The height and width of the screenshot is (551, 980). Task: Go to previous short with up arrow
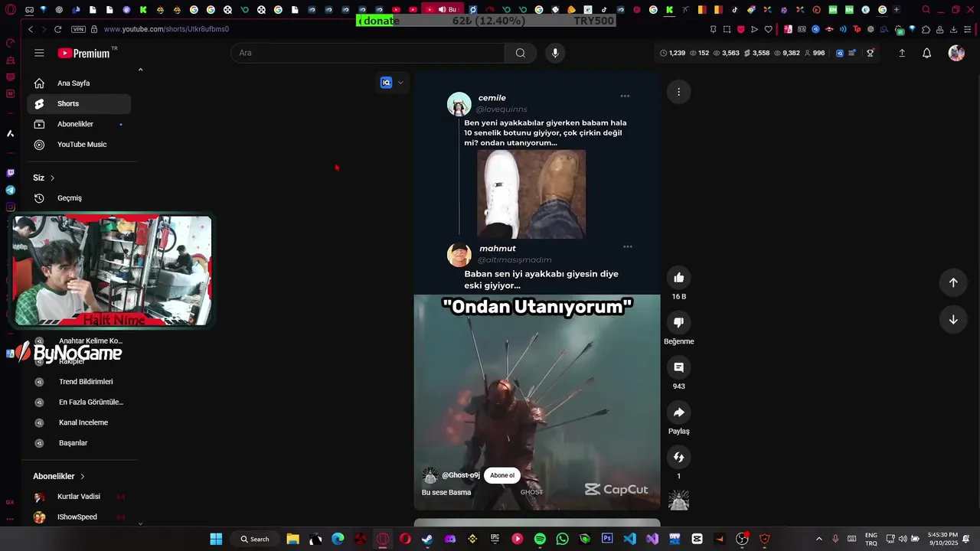[x=953, y=282]
